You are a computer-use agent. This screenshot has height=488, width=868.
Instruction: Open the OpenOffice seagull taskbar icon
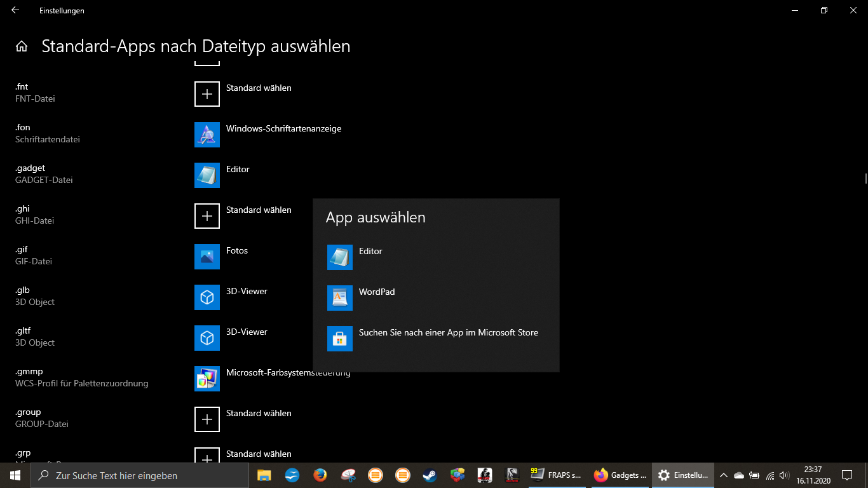(x=292, y=475)
